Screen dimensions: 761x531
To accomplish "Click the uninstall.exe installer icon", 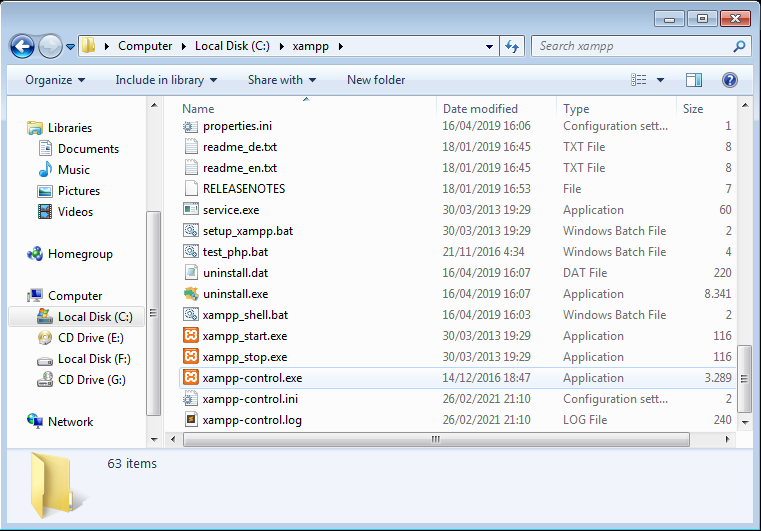I will click(x=191, y=294).
